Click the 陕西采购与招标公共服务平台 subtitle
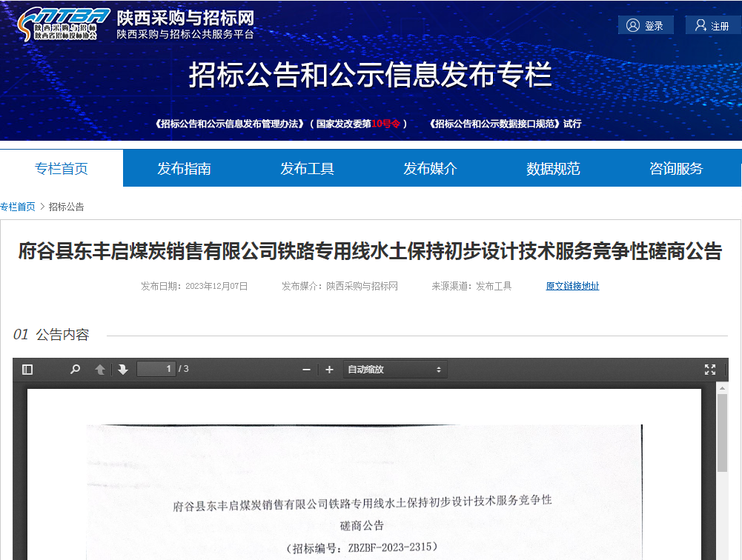The height and width of the screenshot is (560, 742). [x=185, y=35]
